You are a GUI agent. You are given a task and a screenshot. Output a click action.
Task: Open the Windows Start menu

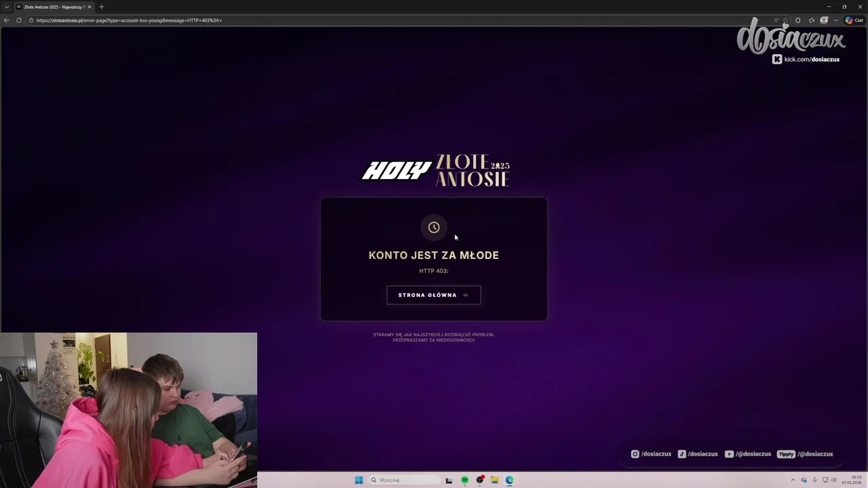(x=359, y=480)
